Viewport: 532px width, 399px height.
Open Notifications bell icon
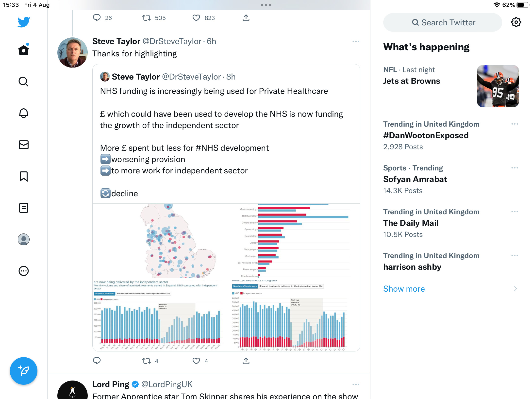[x=24, y=113]
